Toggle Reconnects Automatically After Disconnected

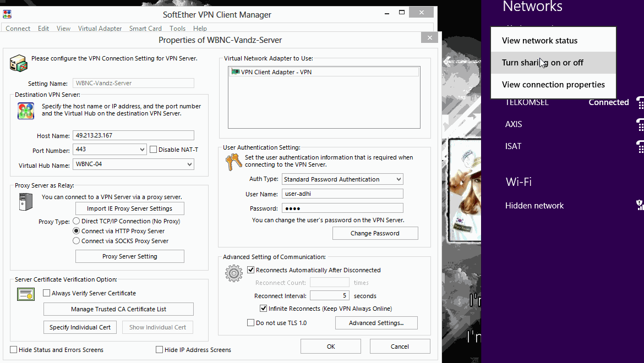click(250, 270)
